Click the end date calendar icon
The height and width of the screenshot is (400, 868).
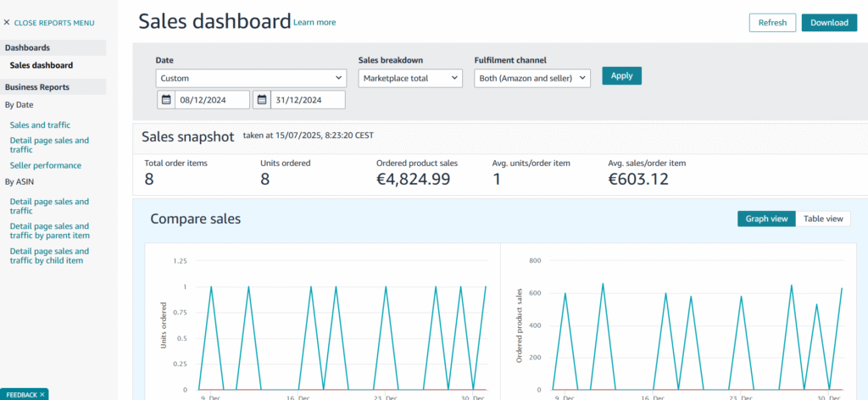tap(261, 100)
